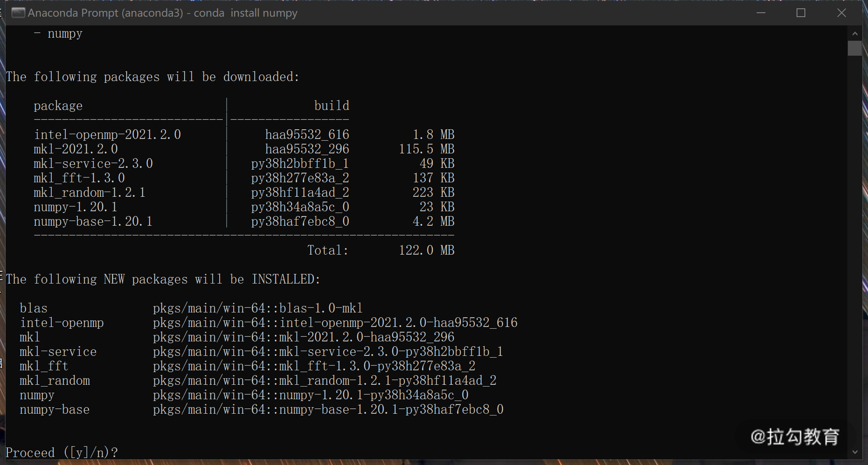Click 'pkgs/main/win-64::intel-openmp-2021.2.0-haa95532_616' path

[x=335, y=323]
